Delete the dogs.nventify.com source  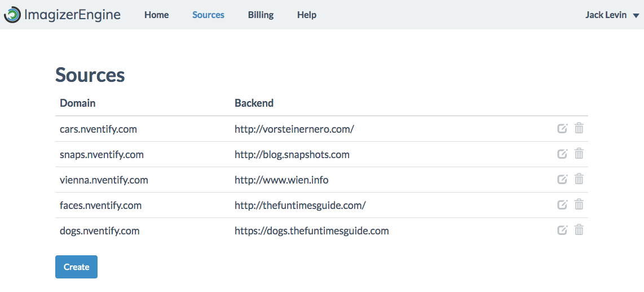(x=579, y=230)
